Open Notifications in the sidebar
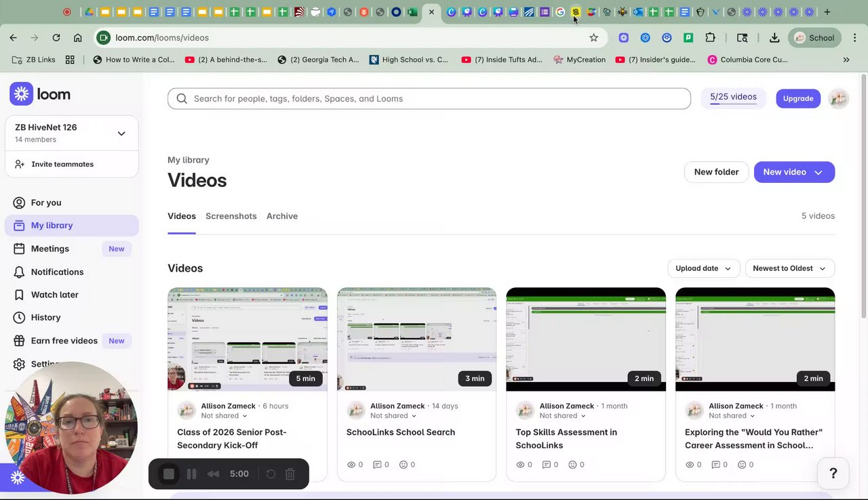The height and width of the screenshot is (500, 868). click(x=72, y=272)
